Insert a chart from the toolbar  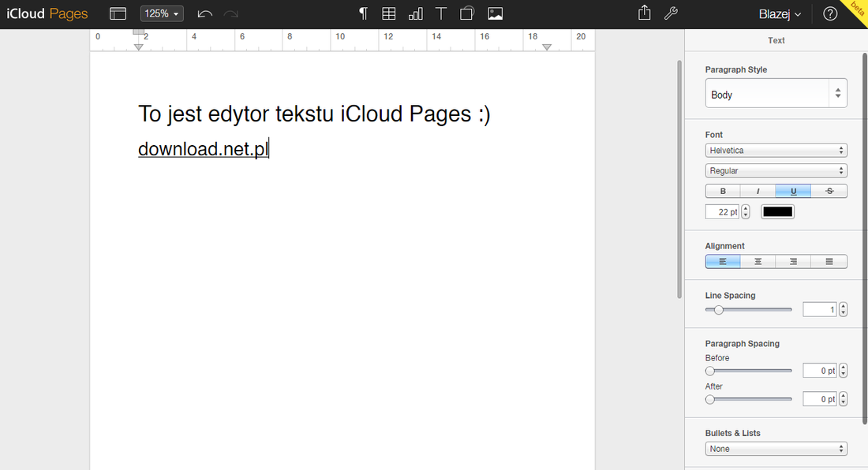tap(415, 14)
